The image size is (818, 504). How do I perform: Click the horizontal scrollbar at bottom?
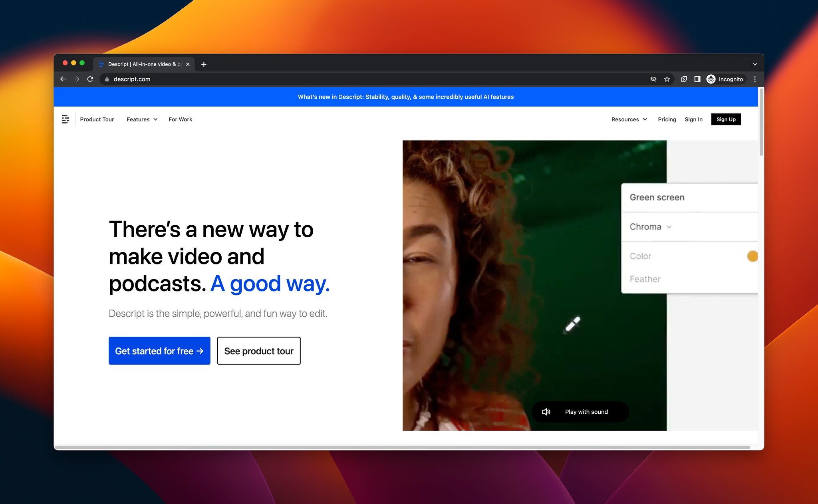click(x=403, y=447)
